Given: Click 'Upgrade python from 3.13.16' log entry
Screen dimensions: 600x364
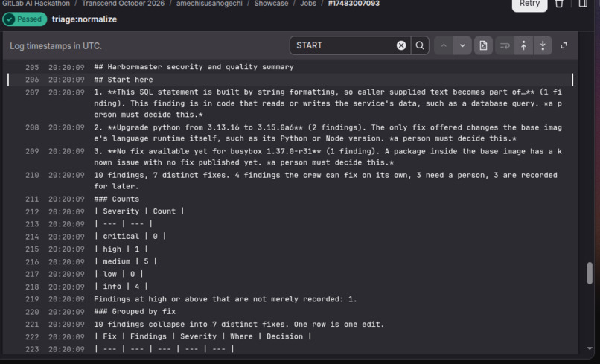Looking at the screenshot, I should [328, 132].
